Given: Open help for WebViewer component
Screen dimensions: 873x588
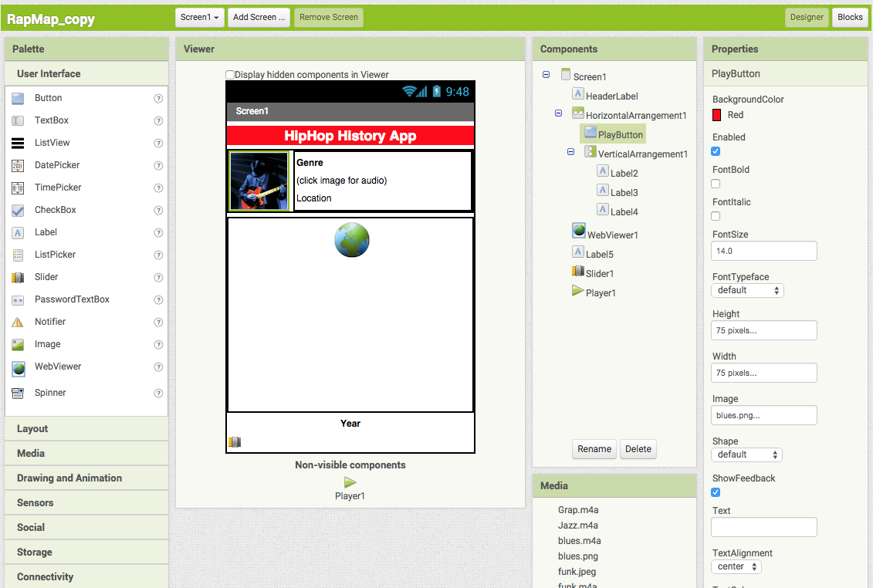Looking at the screenshot, I should (158, 367).
